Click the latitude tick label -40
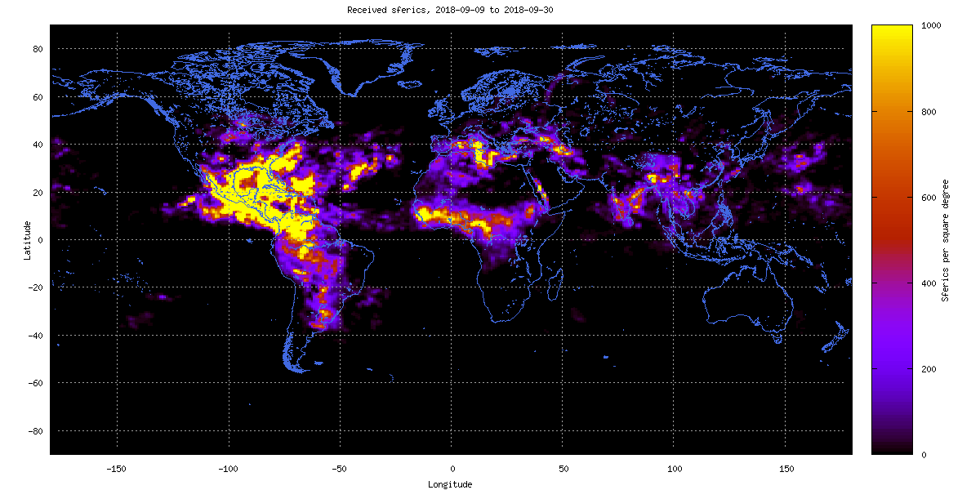The image size is (980, 490). point(35,336)
